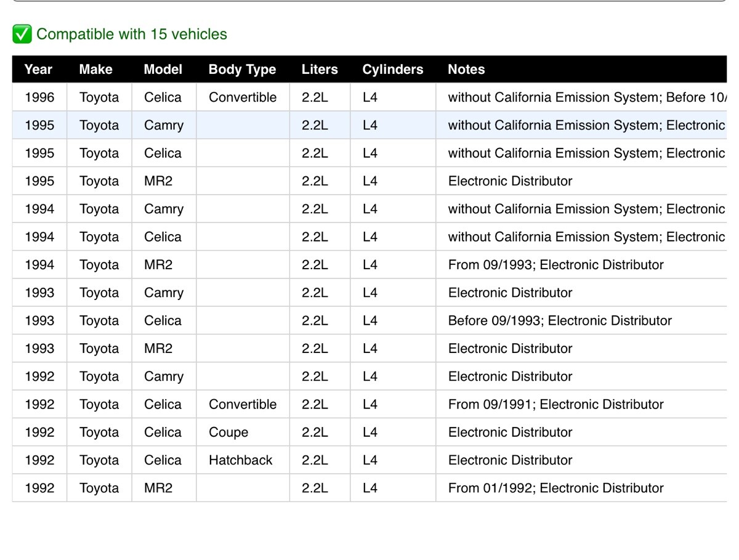Click Camry in the 1994 row
Screen dimensions: 739x560
tap(164, 209)
